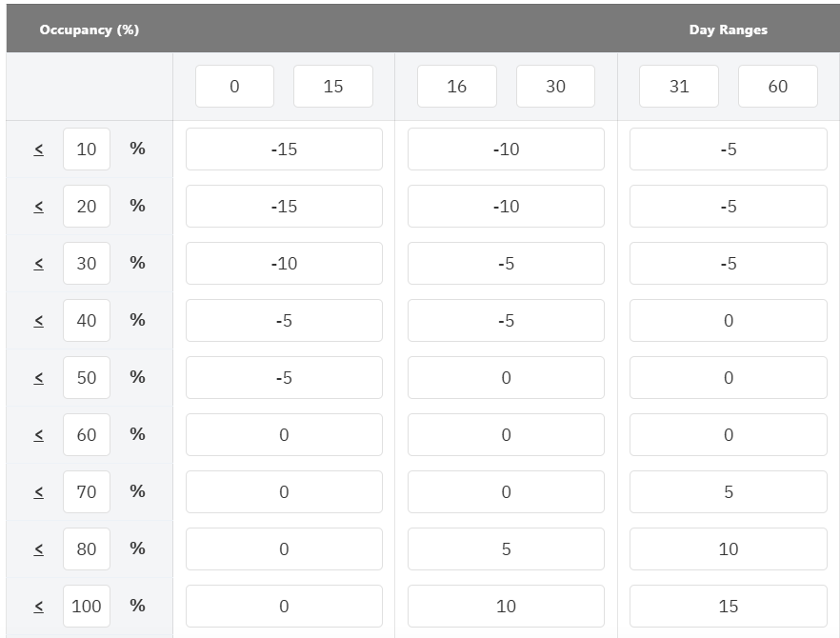
Task: Click the -10 cell in 30% row, 0-15 days
Action: click(x=284, y=264)
